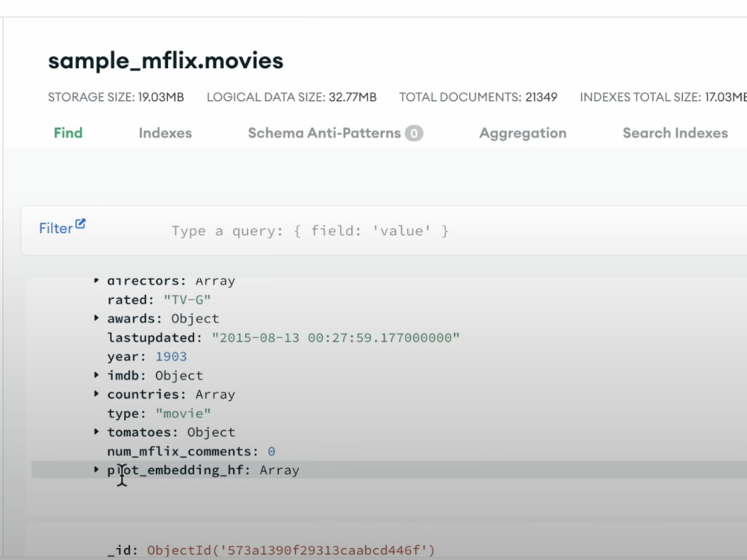The width and height of the screenshot is (747, 560).
Task: Expand the awards object field
Action: tap(96, 318)
